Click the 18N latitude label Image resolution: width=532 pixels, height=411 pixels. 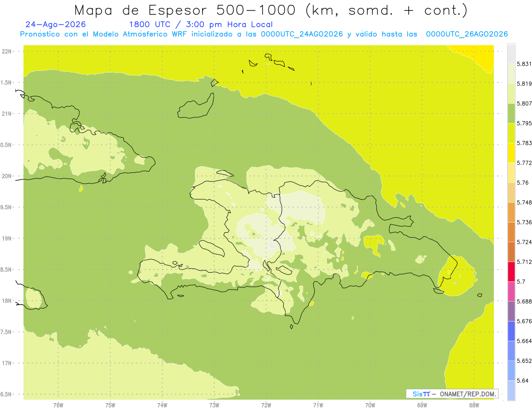click(x=7, y=301)
